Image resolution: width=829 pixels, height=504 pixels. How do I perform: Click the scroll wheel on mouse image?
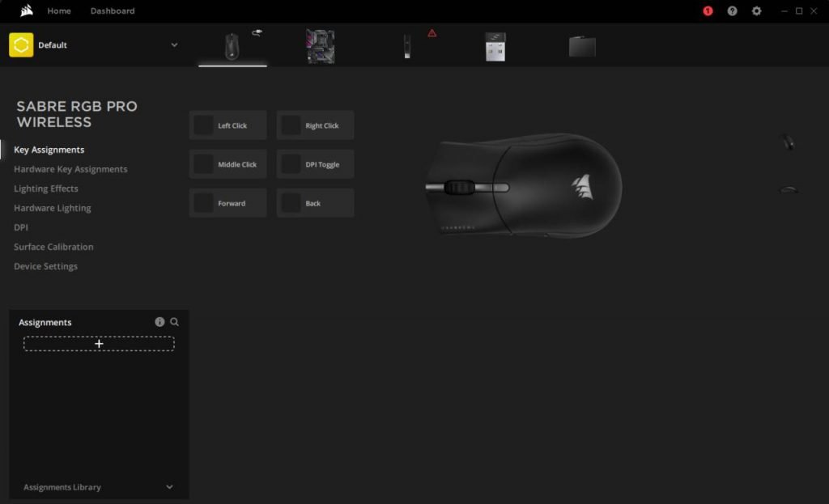click(x=460, y=187)
